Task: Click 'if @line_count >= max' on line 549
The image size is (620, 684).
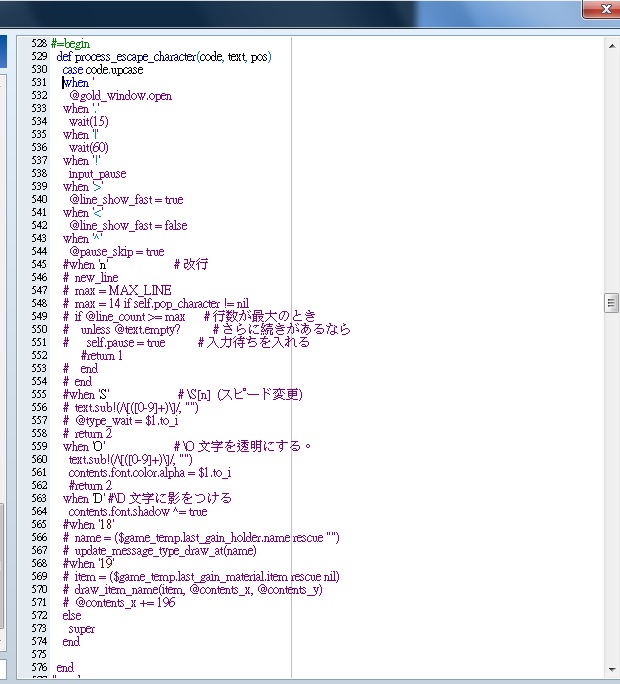Action: pyautogui.click(x=130, y=317)
